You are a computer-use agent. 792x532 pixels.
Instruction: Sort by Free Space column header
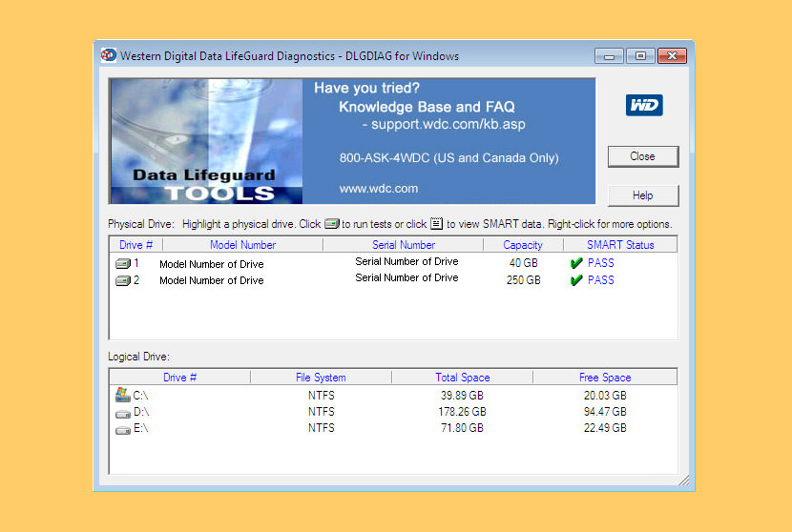click(605, 377)
